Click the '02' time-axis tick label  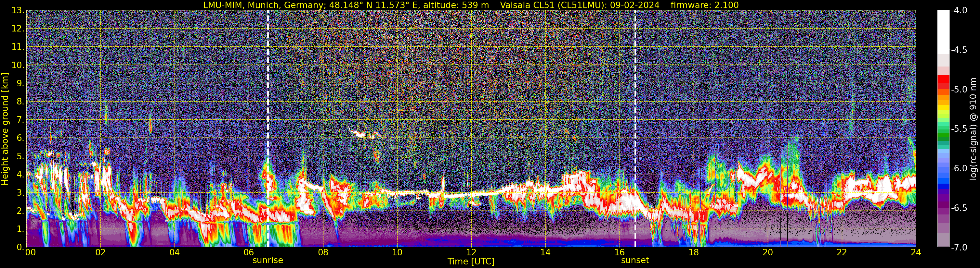(100, 253)
